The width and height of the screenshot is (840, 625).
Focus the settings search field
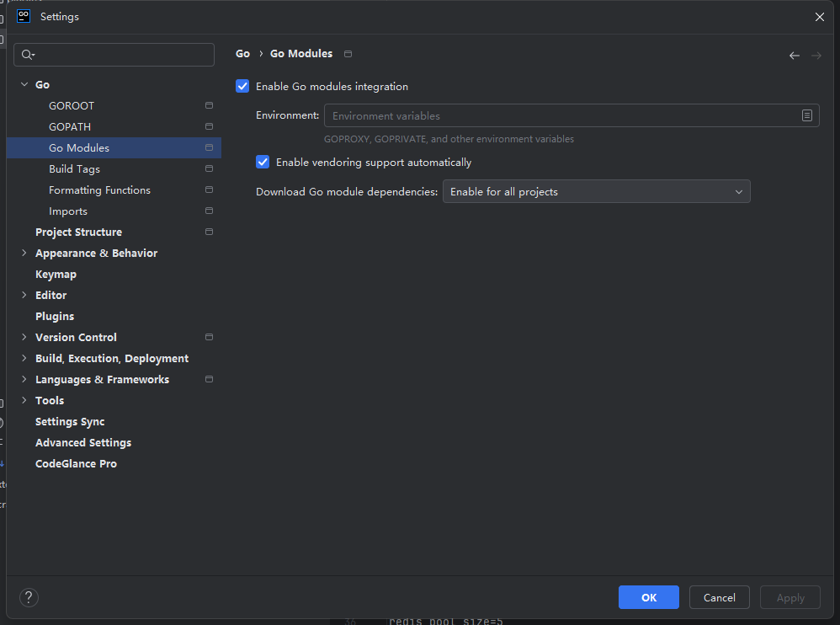point(114,55)
